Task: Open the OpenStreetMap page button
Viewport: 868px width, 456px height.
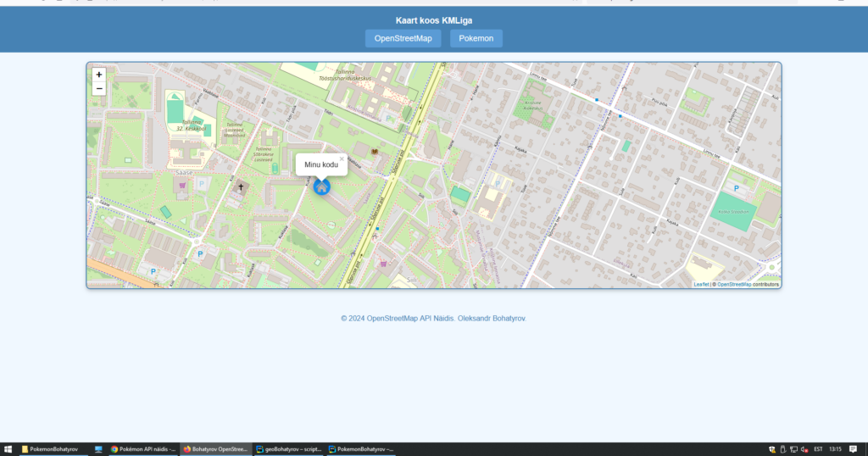Action: coord(403,38)
